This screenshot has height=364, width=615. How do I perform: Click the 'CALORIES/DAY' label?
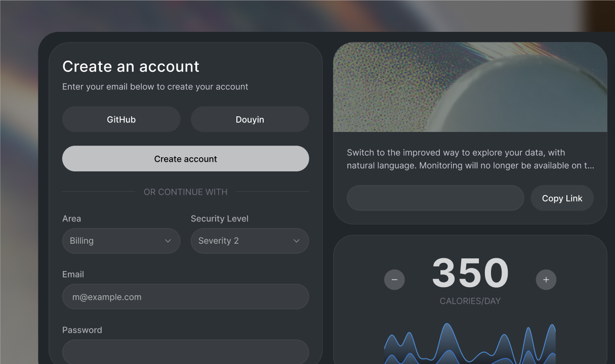click(x=470, y=301)
